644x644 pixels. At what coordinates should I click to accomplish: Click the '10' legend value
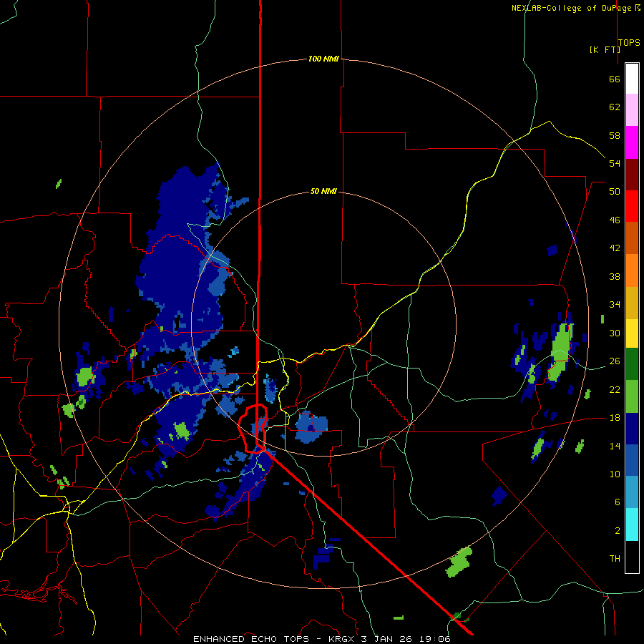pyautogui.click(x=615, y=474)
